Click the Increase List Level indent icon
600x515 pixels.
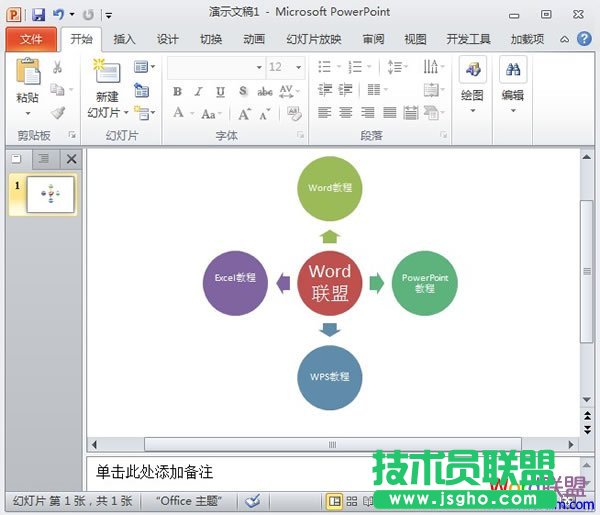[345, 90]
